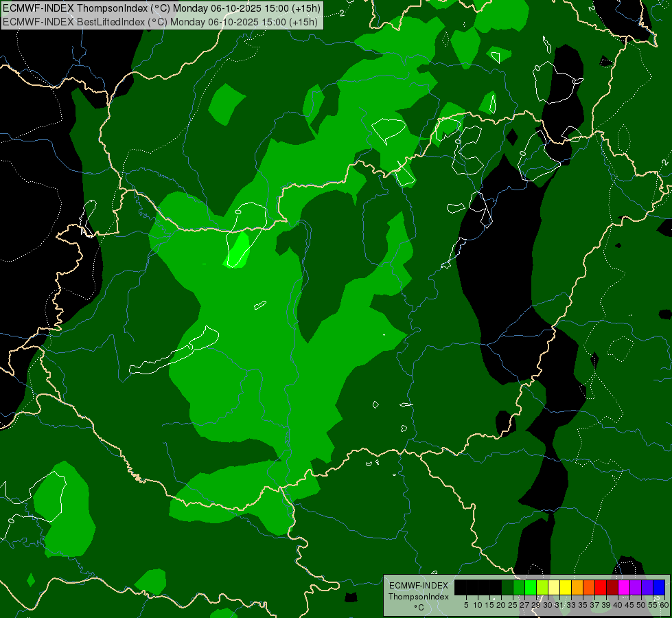Click the legend tick label 45
The height and width of the screenshot is (618, 672).
pos(629,605)
